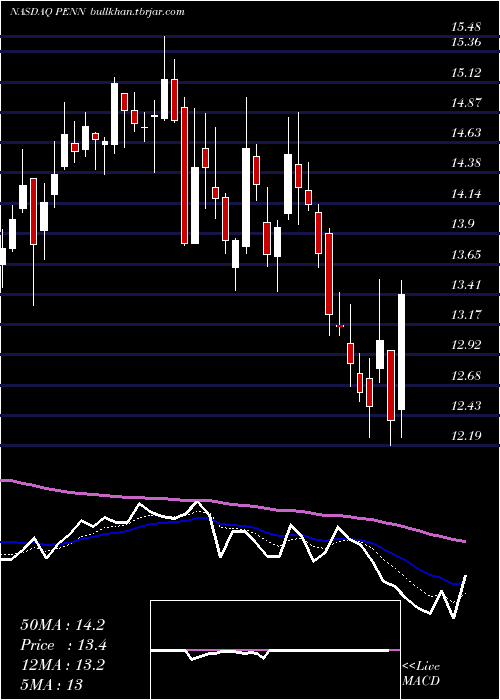
Task: Click the 14.14 price label
Action: coord(466,194)
